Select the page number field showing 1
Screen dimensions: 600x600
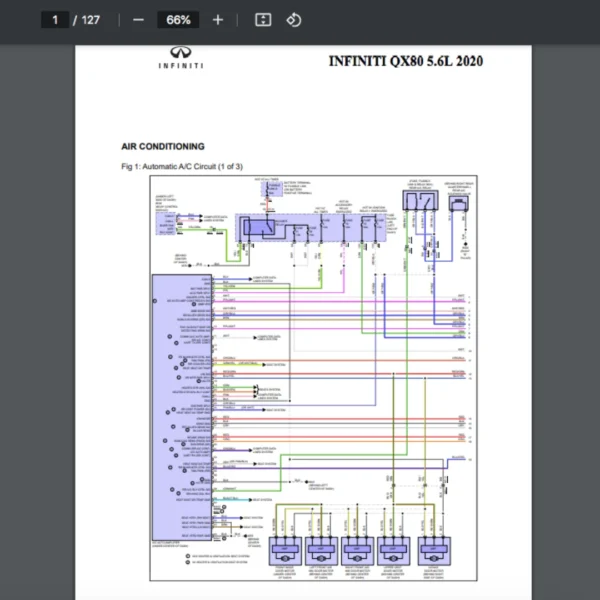pos(55,20)
